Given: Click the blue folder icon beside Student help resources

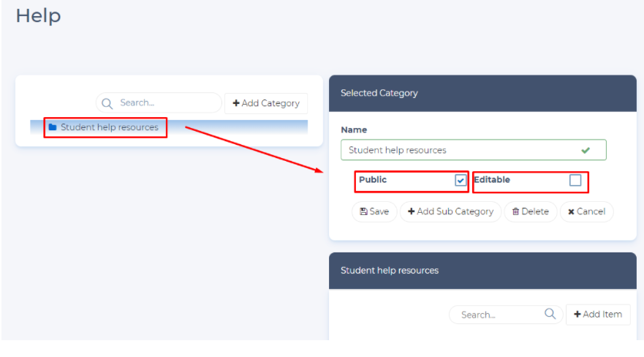Looking at the screenshot, I should 53,127.
